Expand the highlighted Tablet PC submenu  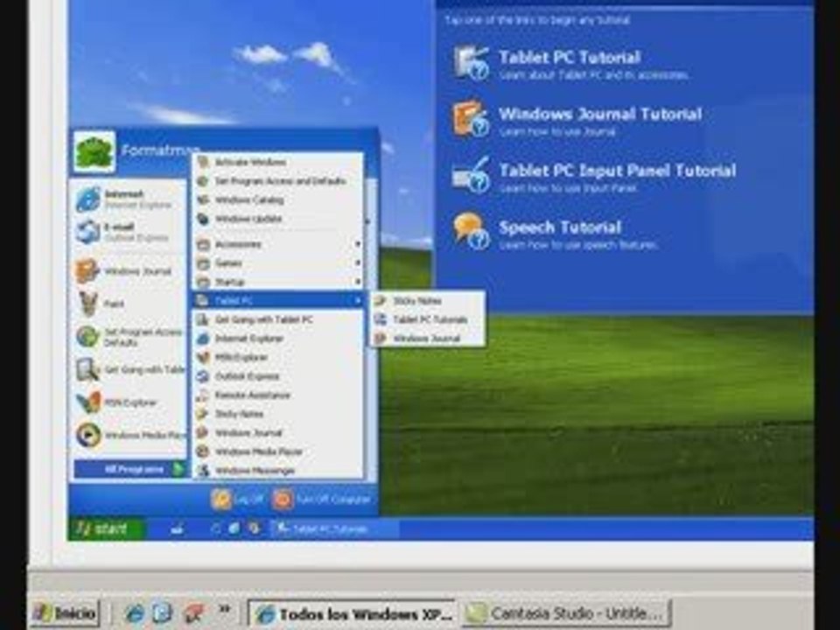(x=277, y=300)
